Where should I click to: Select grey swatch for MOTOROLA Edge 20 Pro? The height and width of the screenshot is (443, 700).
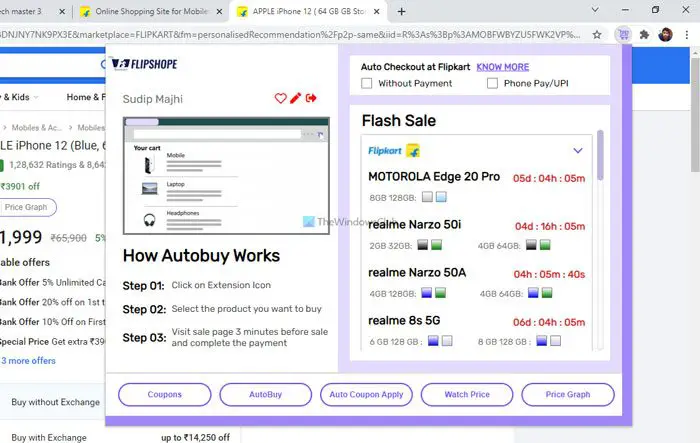(427, 197)
